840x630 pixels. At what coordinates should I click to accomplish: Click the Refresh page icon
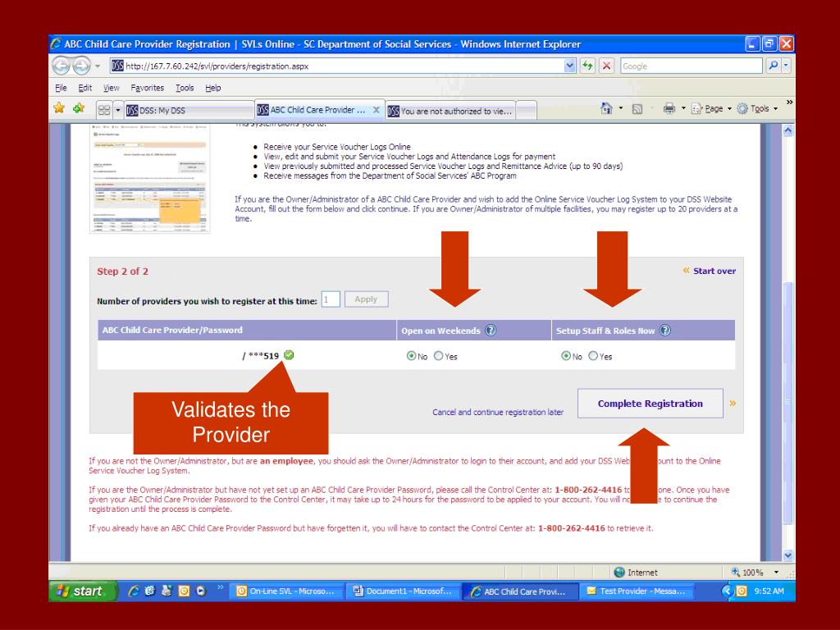pos(587,66)
